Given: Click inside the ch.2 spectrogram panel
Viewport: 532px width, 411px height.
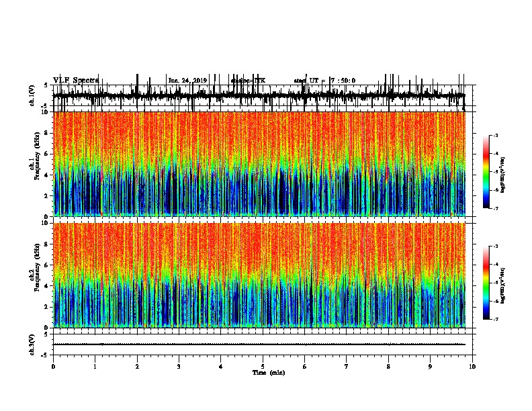Looking at the screenshot, I should [259, 275].
